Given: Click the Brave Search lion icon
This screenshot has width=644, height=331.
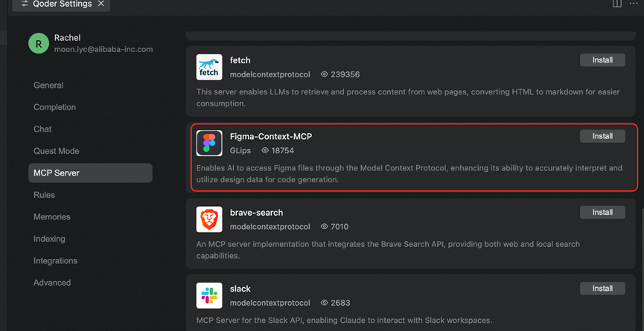Looking at the screenshot, I should point(209,219).
